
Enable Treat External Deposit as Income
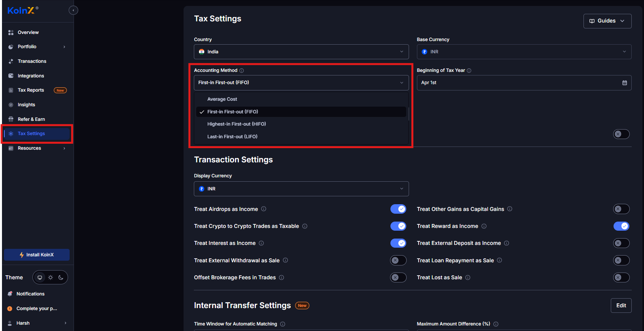coord(621,243)
